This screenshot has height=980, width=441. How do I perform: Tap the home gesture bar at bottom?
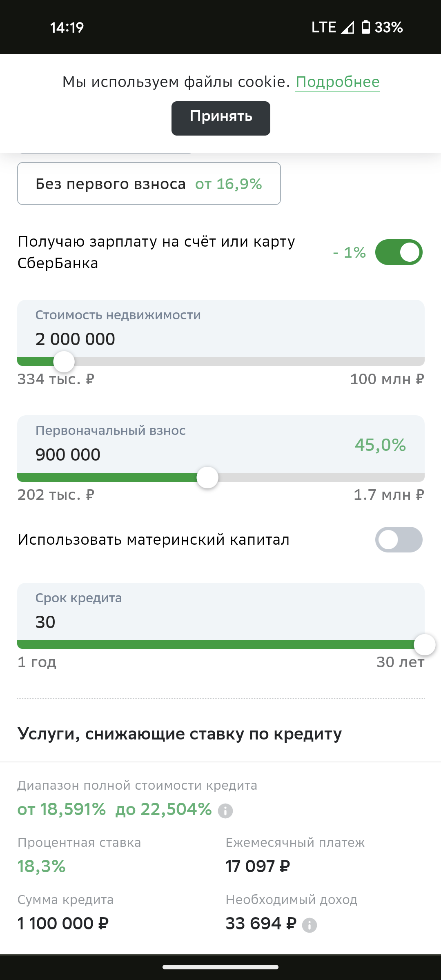click(220, 967)
